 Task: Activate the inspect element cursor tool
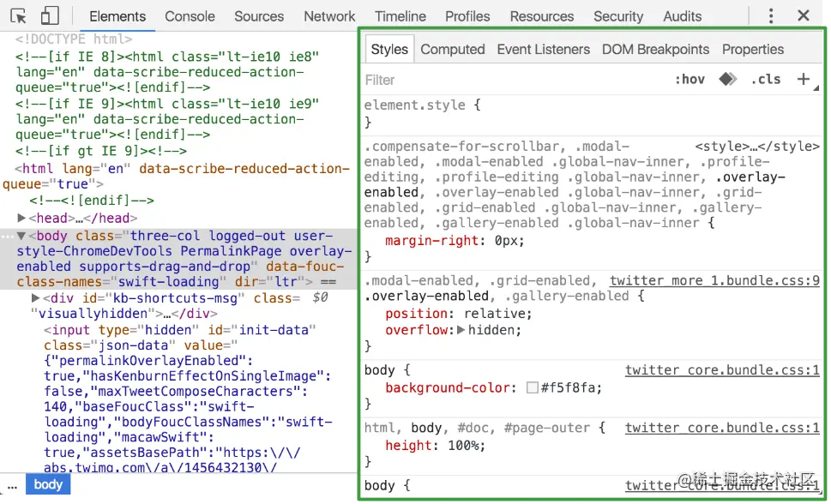[x=19, y=16]
